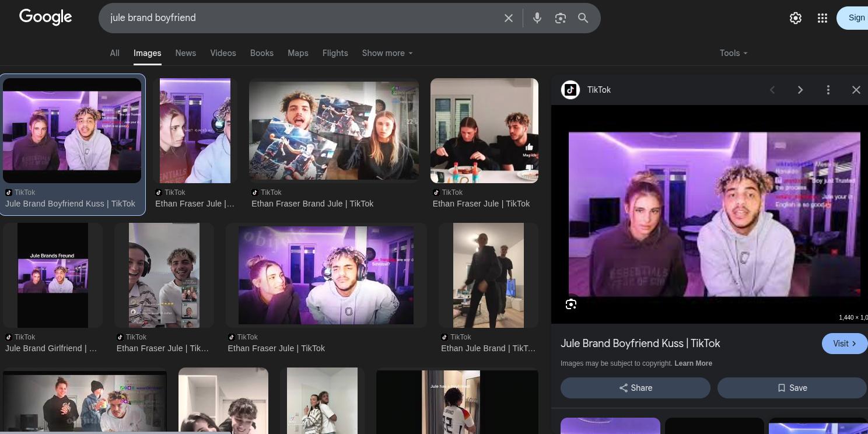Open quick settings gear icon
Screen dimensions: 868x434
click(796, 18)
